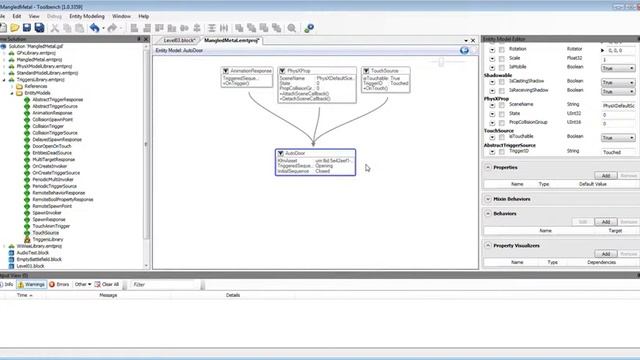Open the document tabs list dropdown arrow
This screenshot has width=640, height=360.
point(466,40)
